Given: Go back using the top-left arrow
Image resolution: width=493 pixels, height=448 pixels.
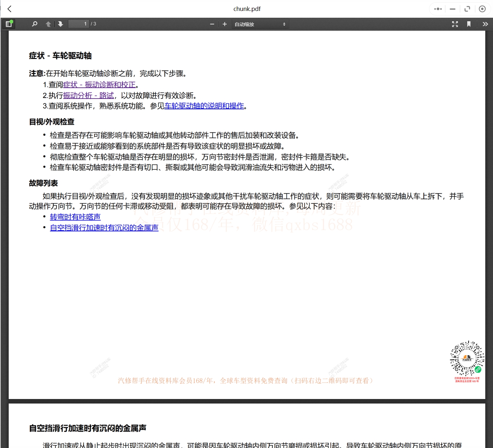Looking at the screenshot, I should click(10, 9).
